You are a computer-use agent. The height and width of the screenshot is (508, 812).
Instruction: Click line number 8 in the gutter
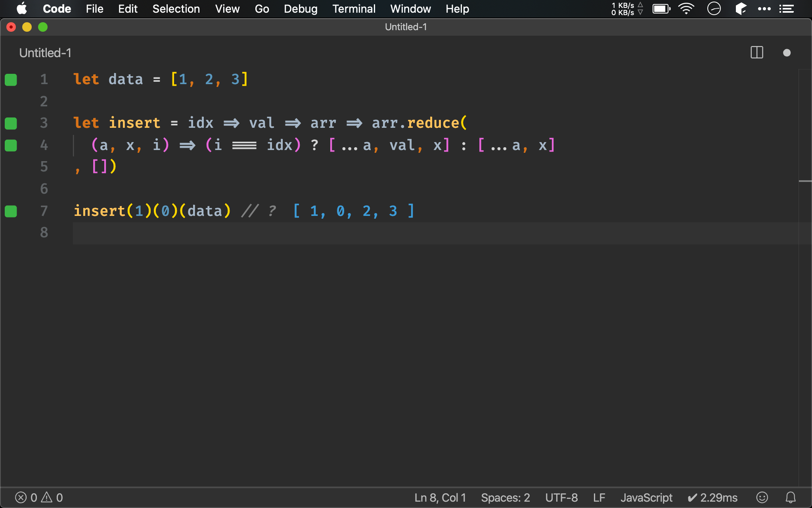(44, 233)
